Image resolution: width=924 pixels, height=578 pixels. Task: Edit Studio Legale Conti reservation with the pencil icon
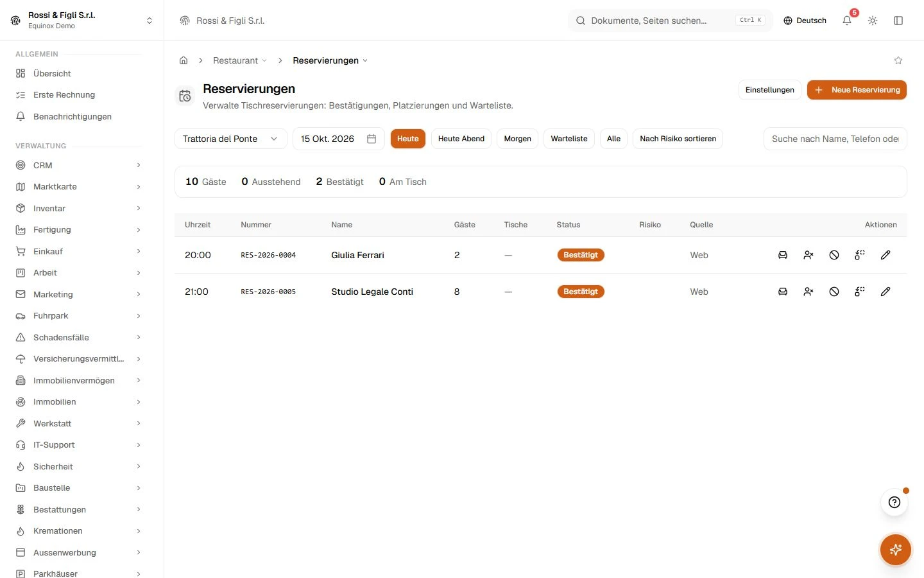pyautogui.click(x=886, y=292)
